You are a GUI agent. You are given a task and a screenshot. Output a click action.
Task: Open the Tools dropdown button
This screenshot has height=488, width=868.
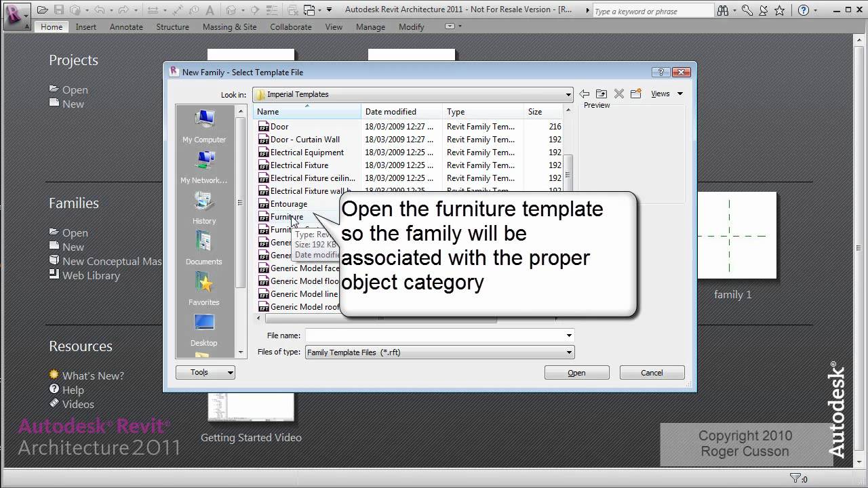pyautogui.click(x=205, y=372)
